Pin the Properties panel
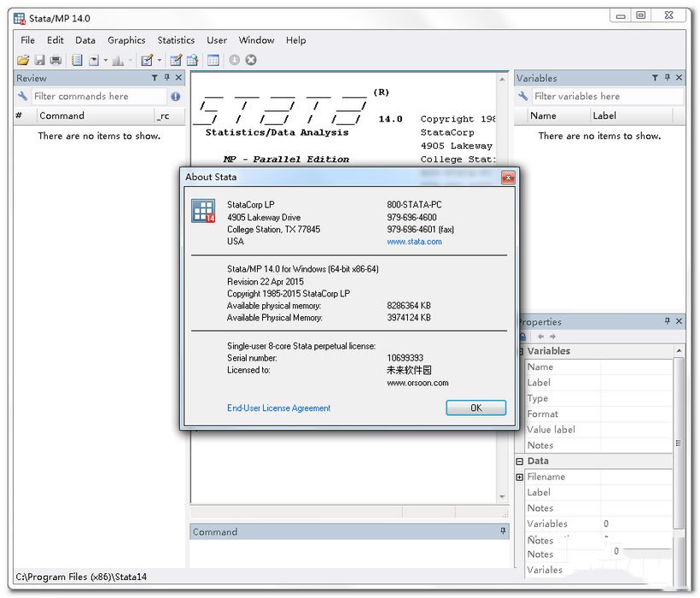This screenshot has width=700, height=598. pyautogui.click(x=668, y=321)
